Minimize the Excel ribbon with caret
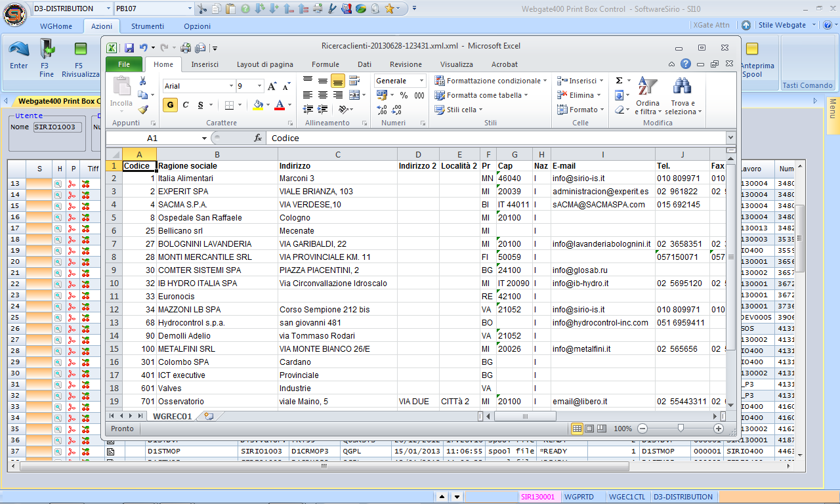Screen dimensions: 840x504 pyautogui.click(x=672, y=64)
